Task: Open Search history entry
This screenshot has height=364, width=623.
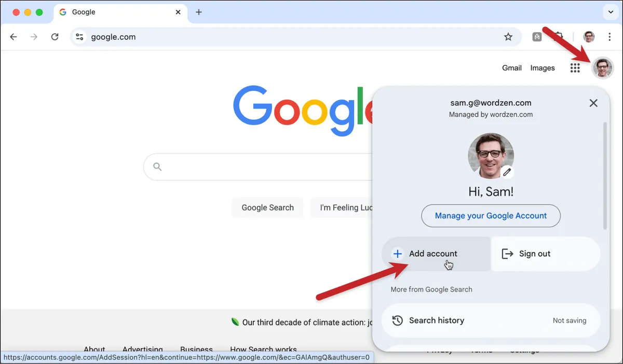Action: pyautogui.click(x=491, y=320)
